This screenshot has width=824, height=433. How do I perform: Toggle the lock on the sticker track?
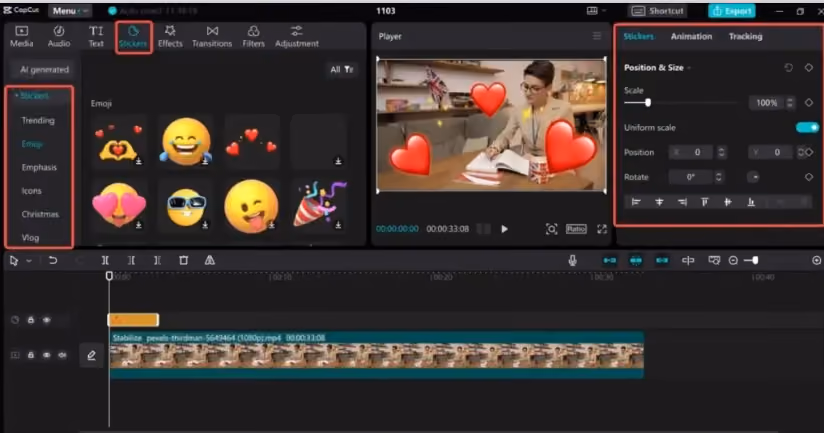tap(31, 319)
